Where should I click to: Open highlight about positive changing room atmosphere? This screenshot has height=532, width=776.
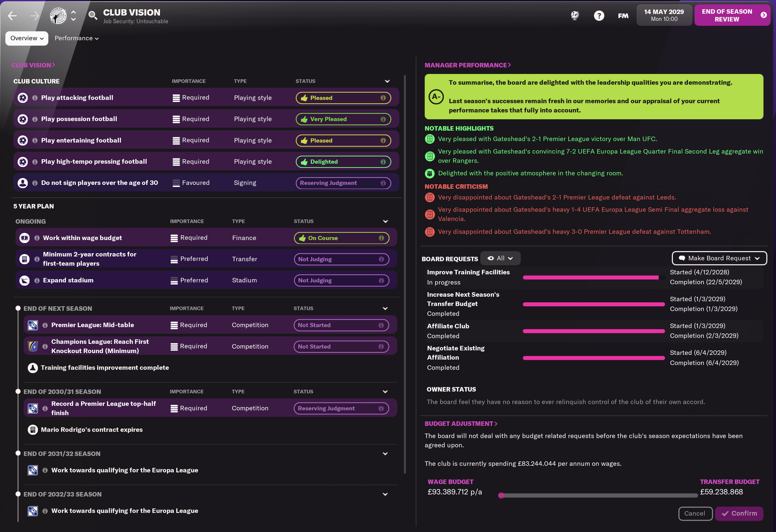pos(530,174)
